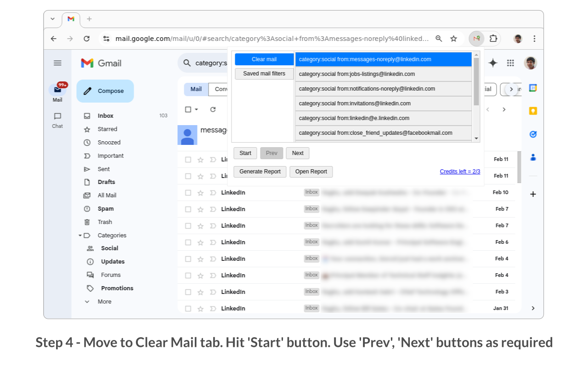This screenshot has height=368, width=588.
Task: Click the Gemini sparkle icon
Action: pyautogui.click(x=493, y=63)
